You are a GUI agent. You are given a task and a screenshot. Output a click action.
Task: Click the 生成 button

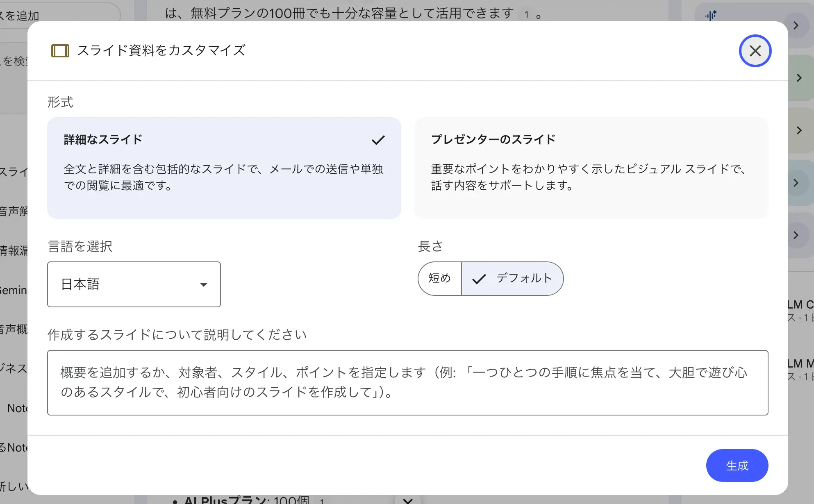tap(737, 465)
